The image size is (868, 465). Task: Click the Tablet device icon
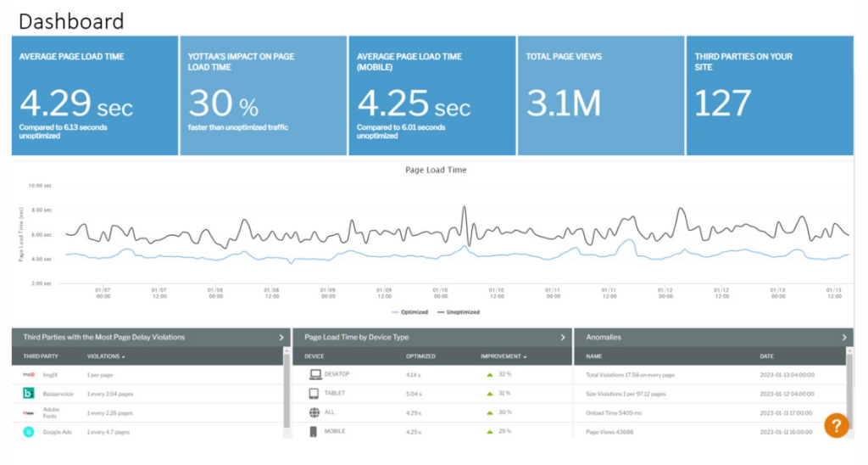click(314, 394)
